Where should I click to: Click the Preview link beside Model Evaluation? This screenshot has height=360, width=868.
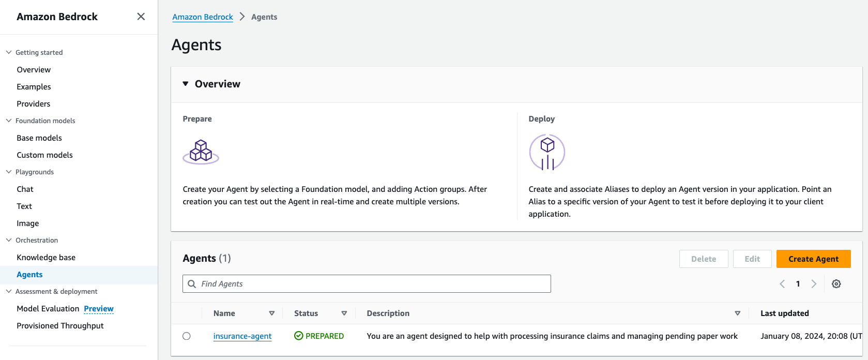99,309
